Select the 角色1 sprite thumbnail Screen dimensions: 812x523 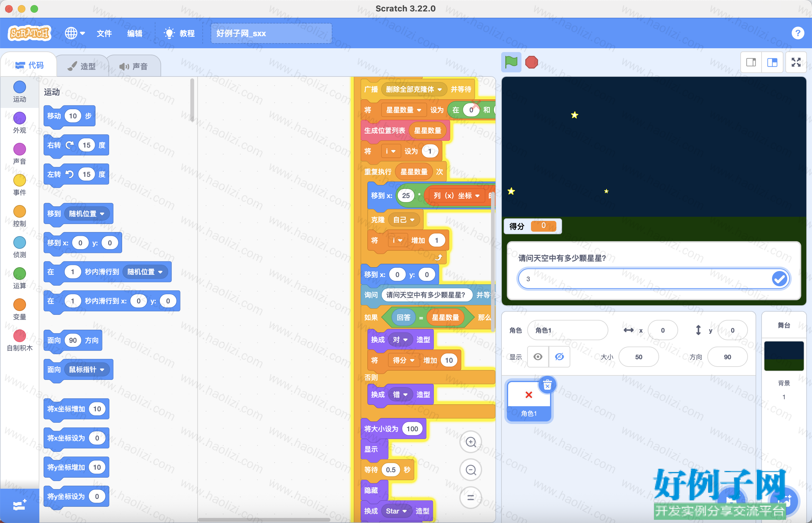click(529, 401)
